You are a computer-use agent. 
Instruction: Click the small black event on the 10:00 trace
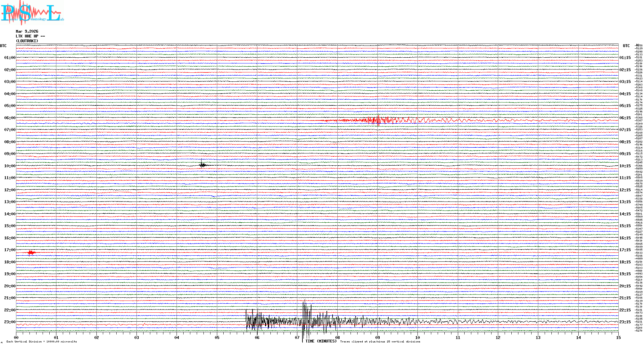click(x=202, y=165)
